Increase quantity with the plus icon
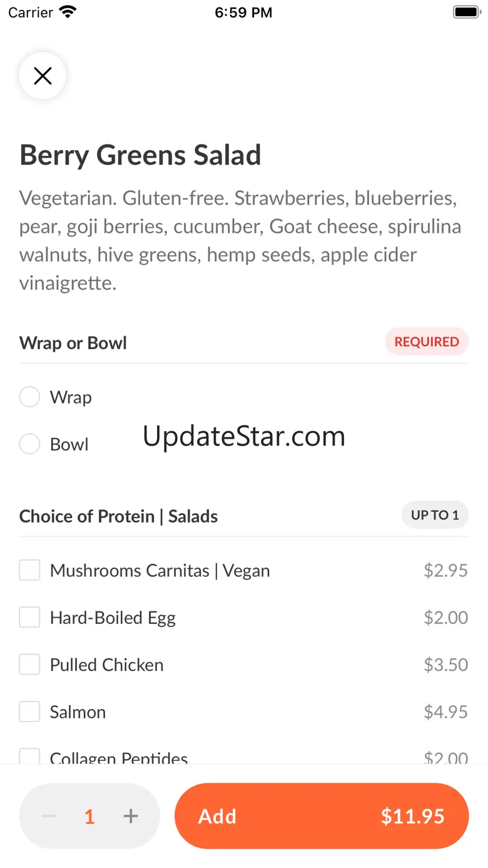Viewport: 488px width, 868px height. pos(130,816)
